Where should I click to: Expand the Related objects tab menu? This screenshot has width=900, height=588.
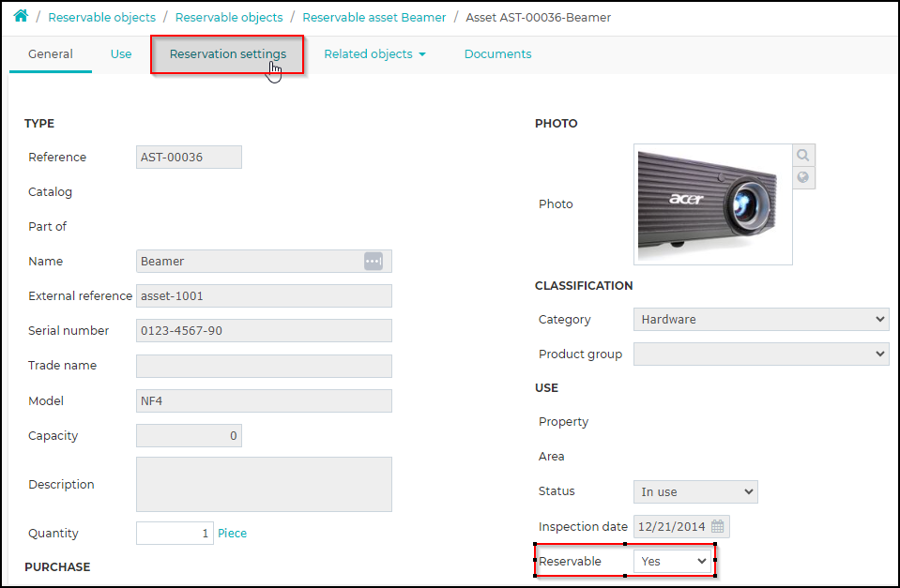(x=374, y=54)
